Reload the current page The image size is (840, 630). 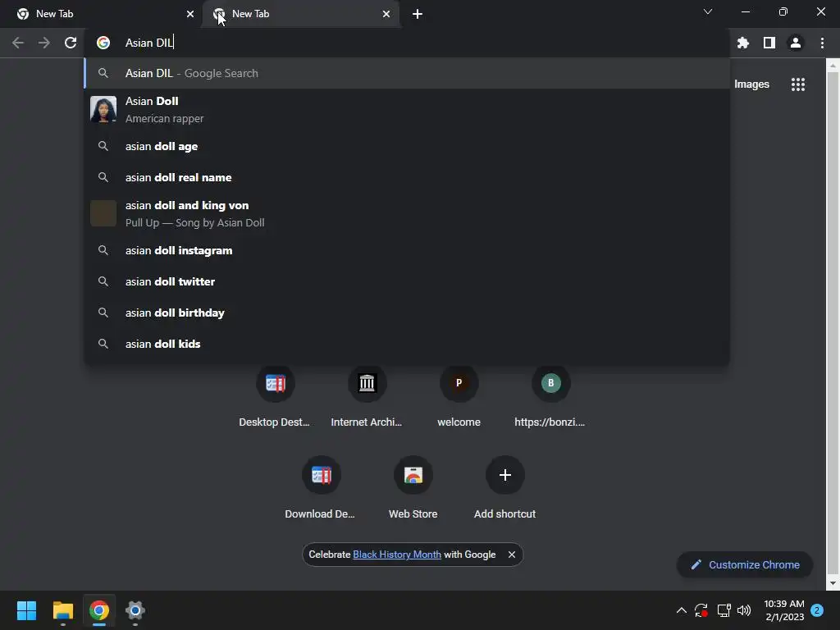(x=71, y=43)
